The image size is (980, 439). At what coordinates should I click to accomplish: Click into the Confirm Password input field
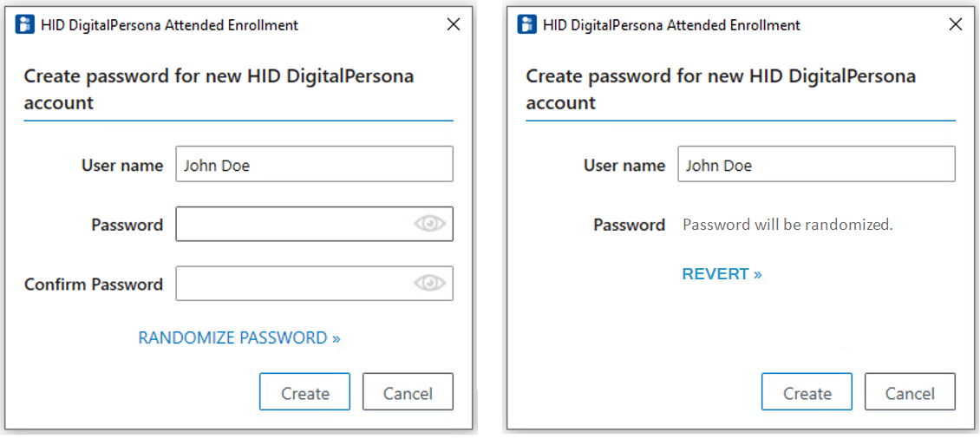pos(295,284)
